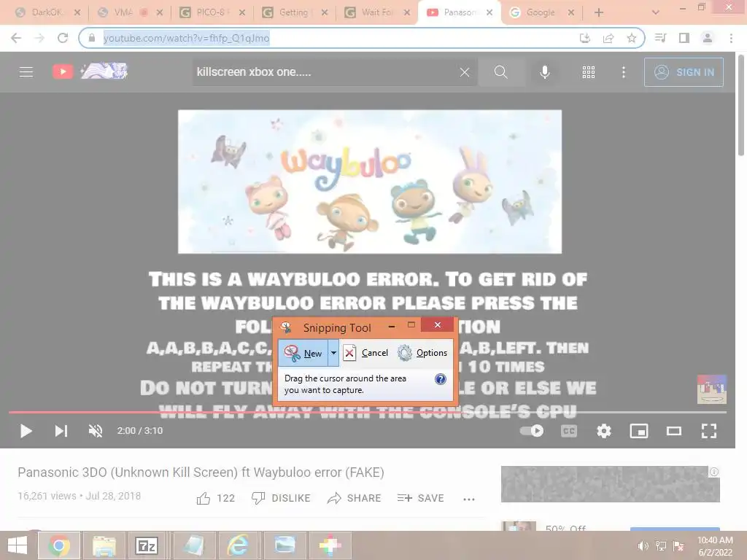The height and width of the screenshot is (560, 747).
Task: Toggle Chrome side panel
Action: coord(684,38)
